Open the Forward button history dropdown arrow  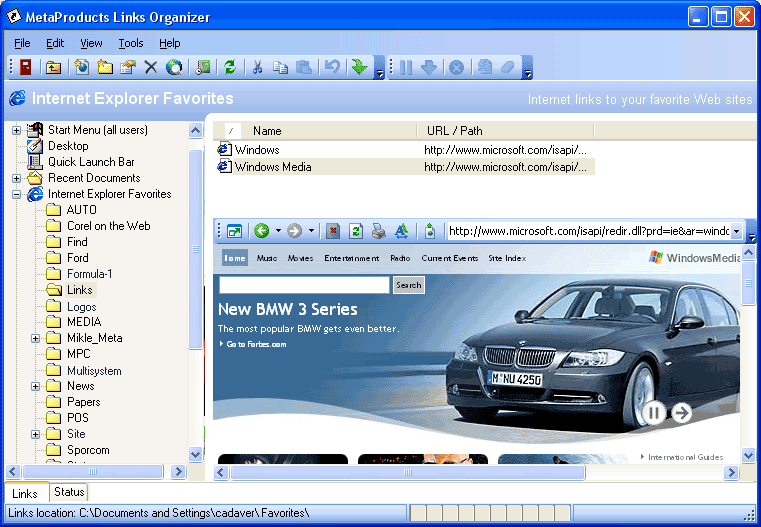[x=311, y=231]
